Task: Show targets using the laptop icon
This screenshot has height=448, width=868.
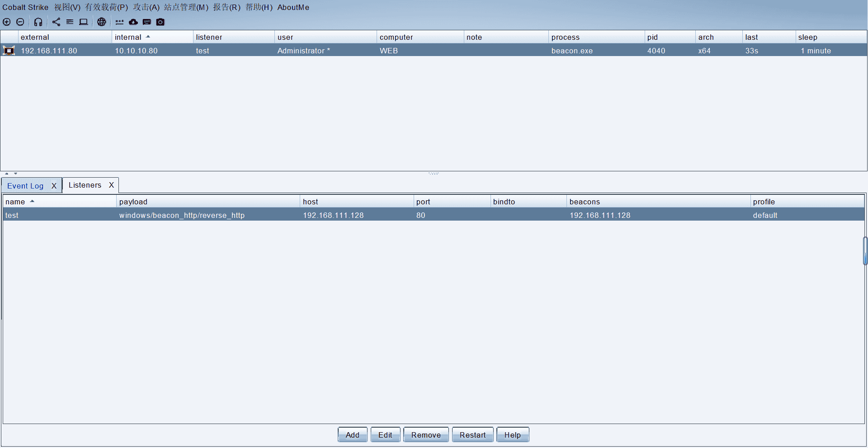Action: (84, 22)
